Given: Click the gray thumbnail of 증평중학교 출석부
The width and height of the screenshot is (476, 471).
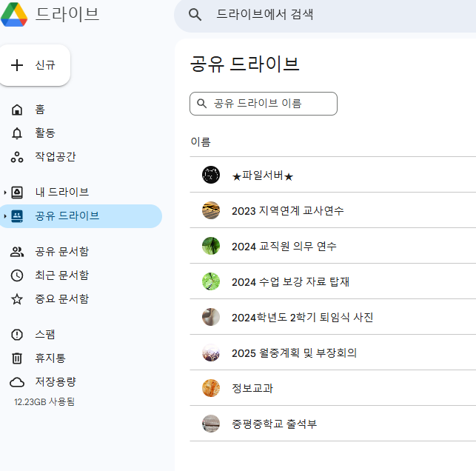Looking at the screenshot, I should (x=211, y=424).
